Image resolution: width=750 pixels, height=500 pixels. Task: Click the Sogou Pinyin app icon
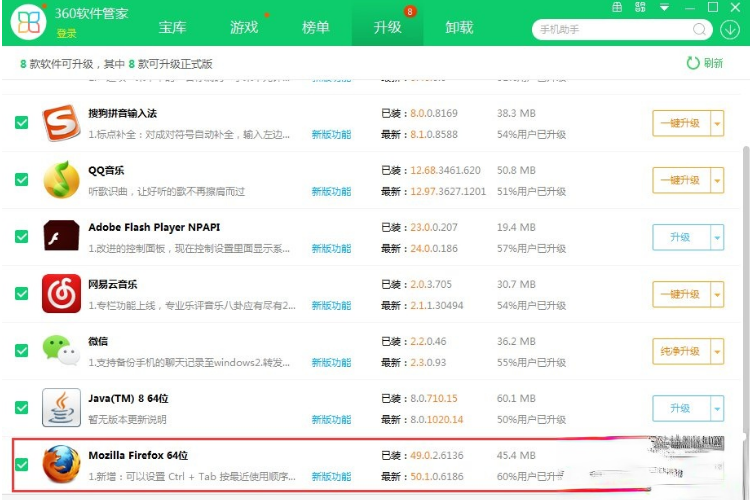[61, 123]
